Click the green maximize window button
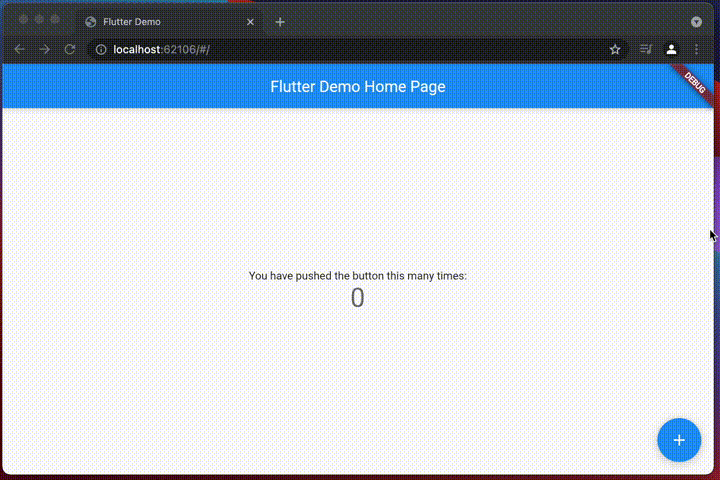Viewport: 720px width, 480px height. pyautogui.click(x=55, y=19)
